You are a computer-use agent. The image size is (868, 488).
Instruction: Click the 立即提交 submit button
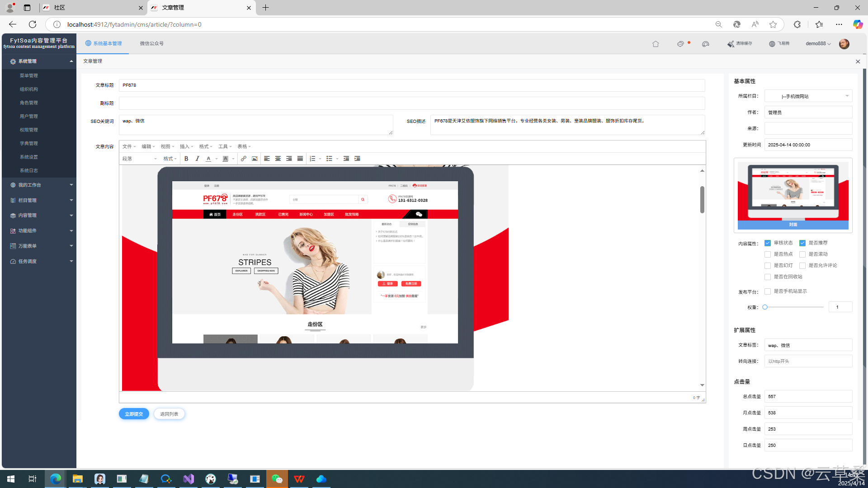134,414
